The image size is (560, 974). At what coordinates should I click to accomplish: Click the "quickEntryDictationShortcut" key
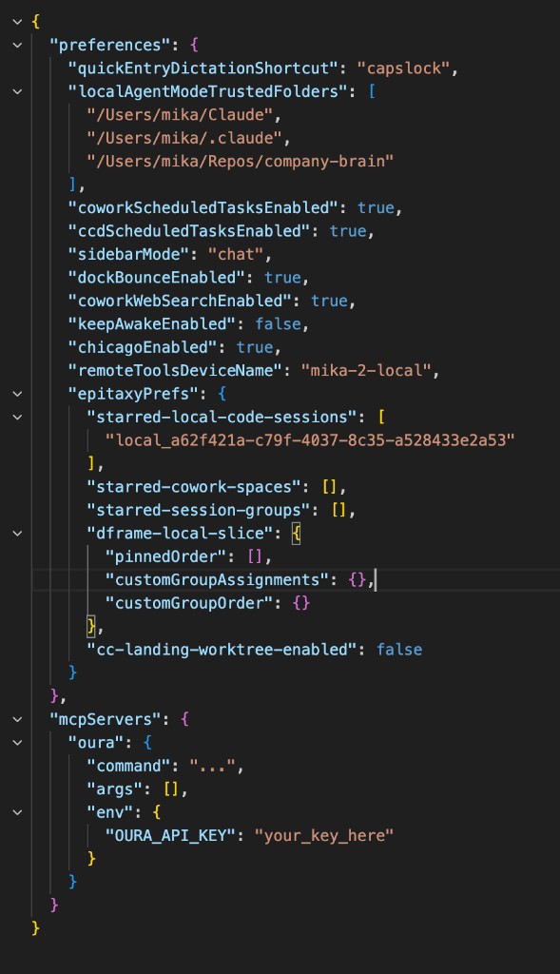click(203, 68)
